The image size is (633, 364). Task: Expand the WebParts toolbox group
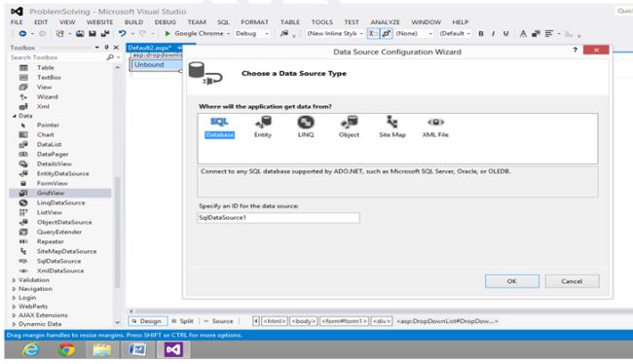[x=15, y=307]
